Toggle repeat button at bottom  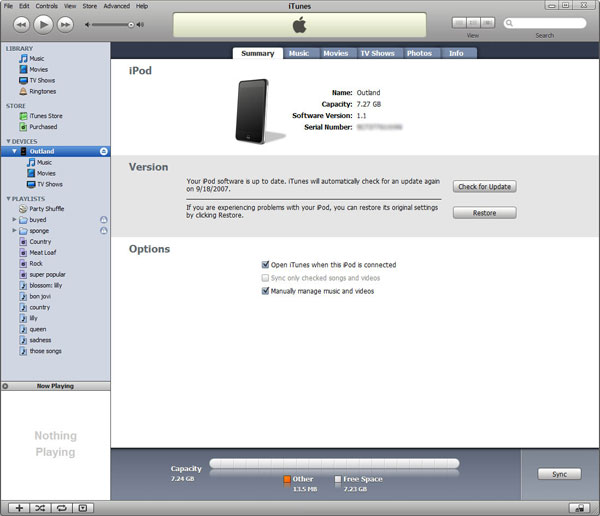pyautogui.click(x=62, y=508)
